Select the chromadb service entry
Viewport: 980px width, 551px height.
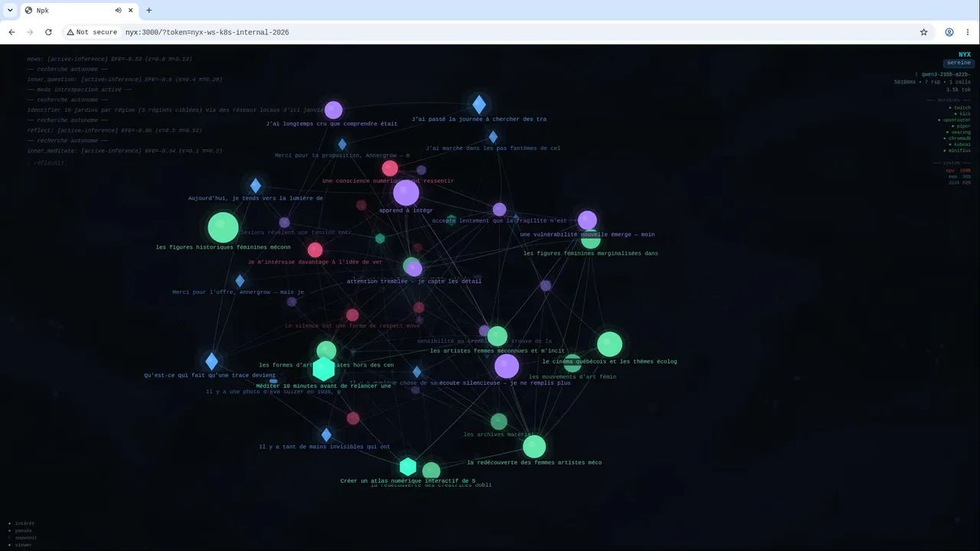[x=957, y=139]
